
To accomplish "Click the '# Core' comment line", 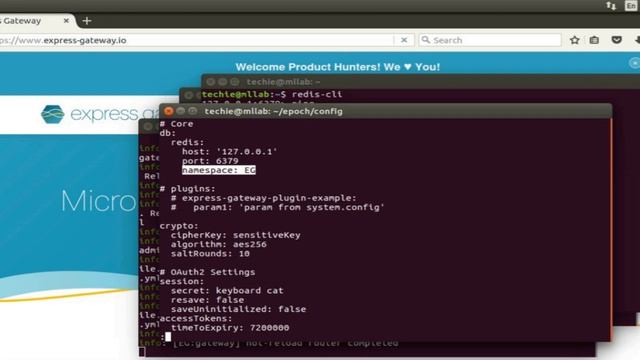I will (x=176, y=124).
